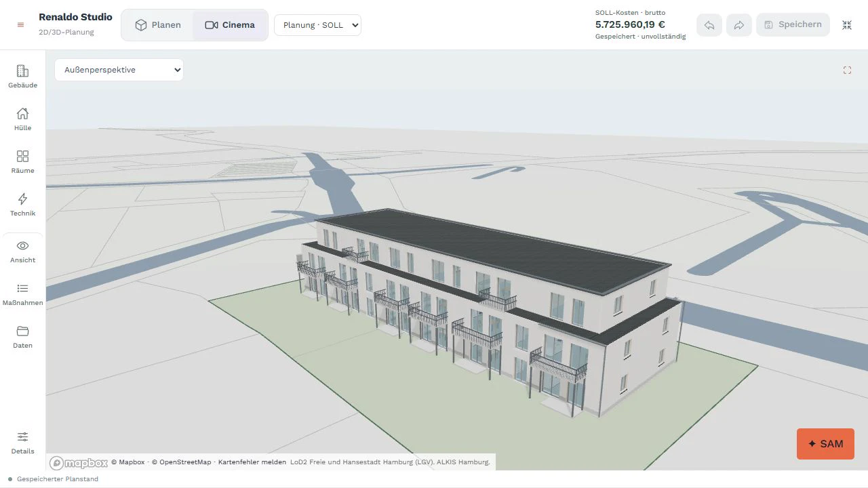Image resolution: width=868 pixels, height=488 pixels.
Task: Collapse view with the shrink arrows icon
Action: (847, 25)
